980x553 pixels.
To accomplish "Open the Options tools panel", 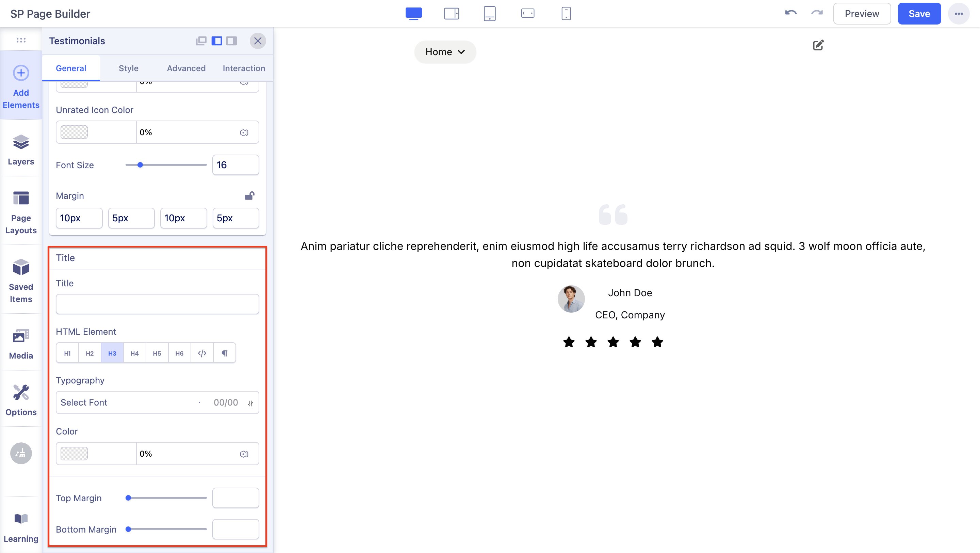I will (x=21, y=400).
